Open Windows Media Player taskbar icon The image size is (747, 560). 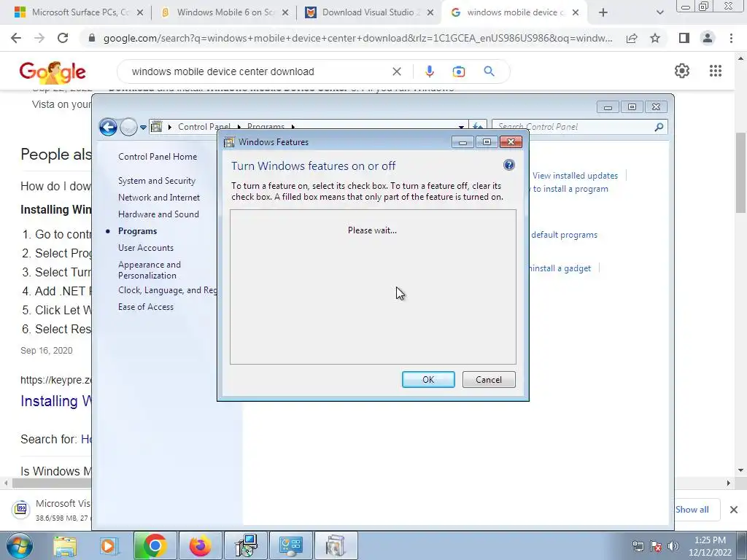pyautogui.click(x=109, y=545)
